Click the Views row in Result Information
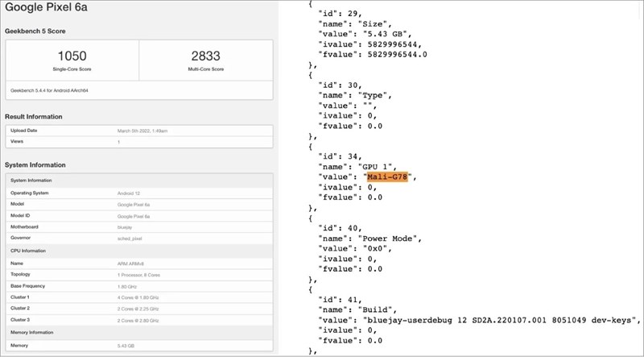The width and height of the screenshot is (644, 357). (140, 141)
